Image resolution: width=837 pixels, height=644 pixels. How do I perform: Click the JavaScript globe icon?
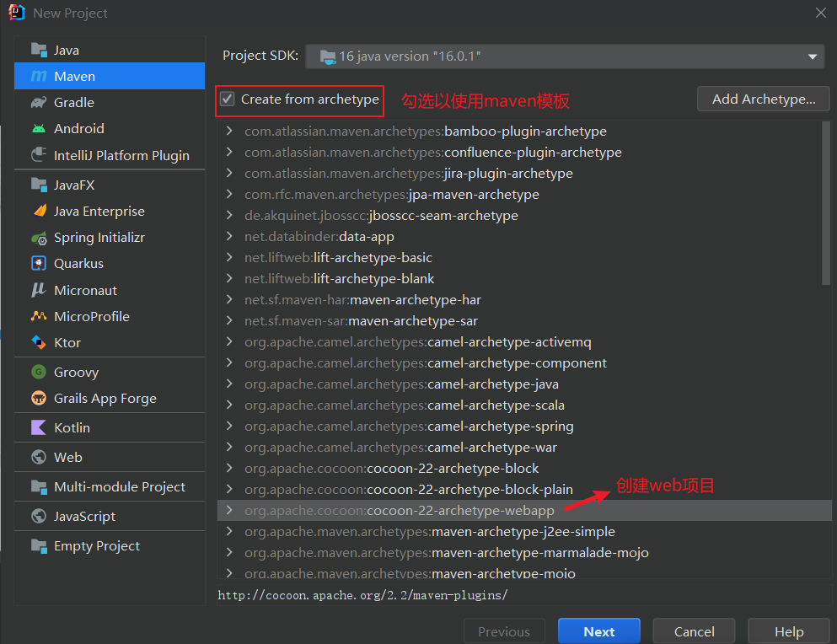[x=39, y=516]
